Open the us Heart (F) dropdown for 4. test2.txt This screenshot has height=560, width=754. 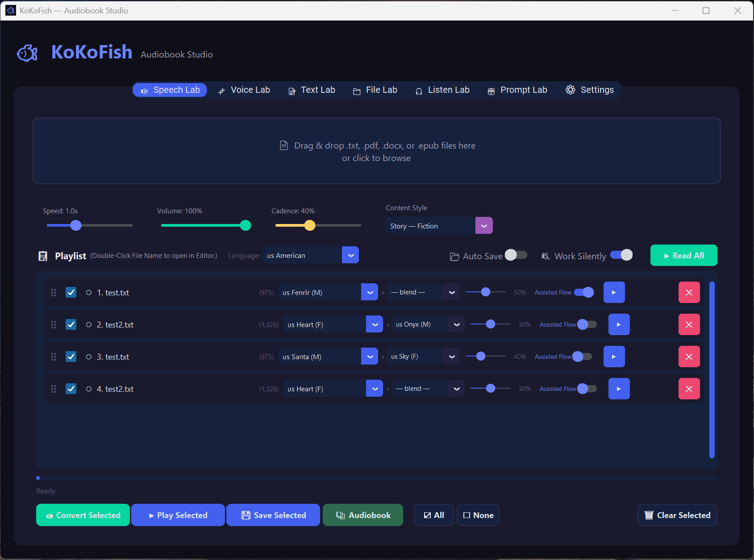(x=333, y=389)
